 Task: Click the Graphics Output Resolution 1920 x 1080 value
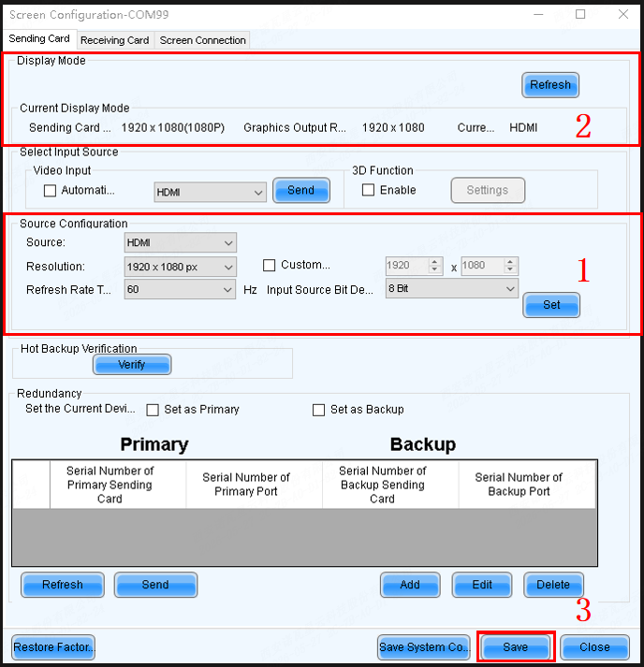pos(393,127)
